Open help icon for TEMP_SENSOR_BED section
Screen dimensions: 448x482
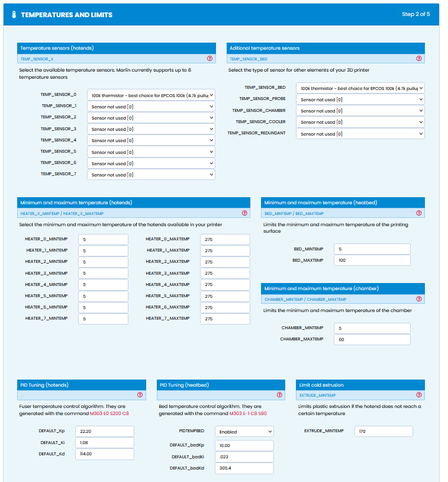click(x=419, y=59)
